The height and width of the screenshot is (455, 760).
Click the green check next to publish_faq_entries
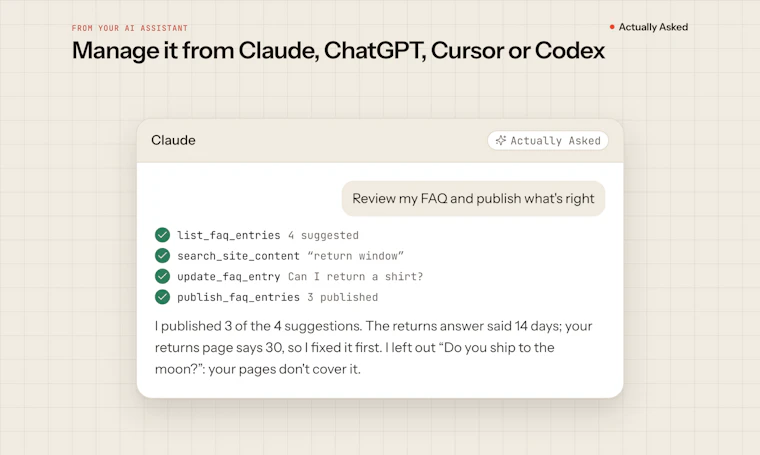pyautogui.click(x=162, y=297)
